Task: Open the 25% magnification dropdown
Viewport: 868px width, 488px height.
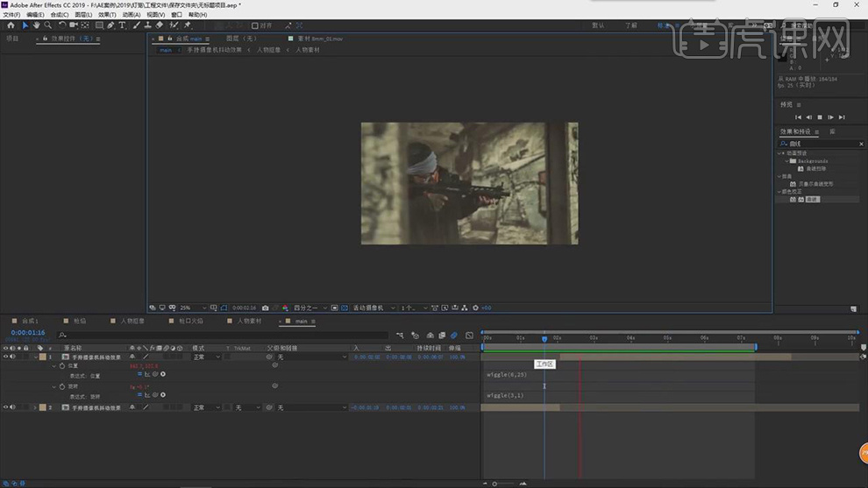Action: pyautogui.click(x=193, y=308)
